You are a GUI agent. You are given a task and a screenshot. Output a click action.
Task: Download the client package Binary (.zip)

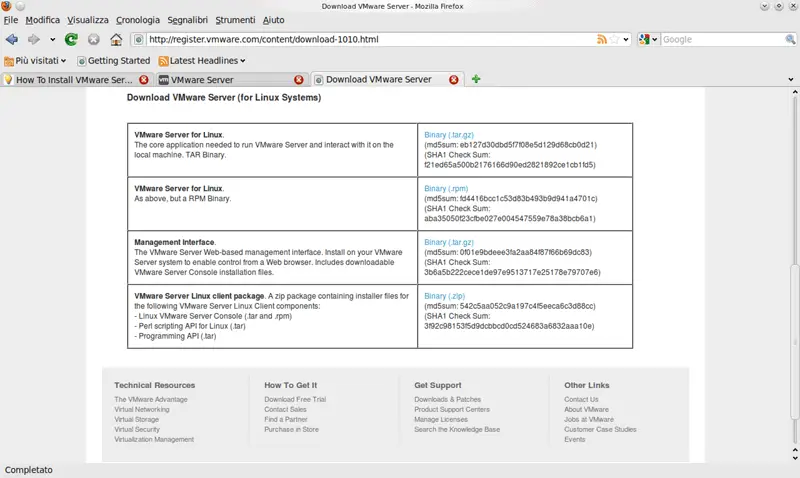[x=444, y=296]
